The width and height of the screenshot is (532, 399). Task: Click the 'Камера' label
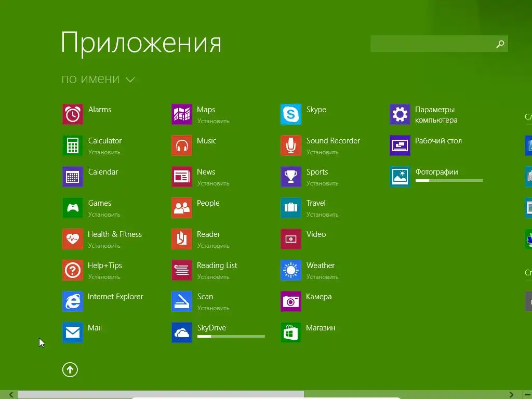319,297
